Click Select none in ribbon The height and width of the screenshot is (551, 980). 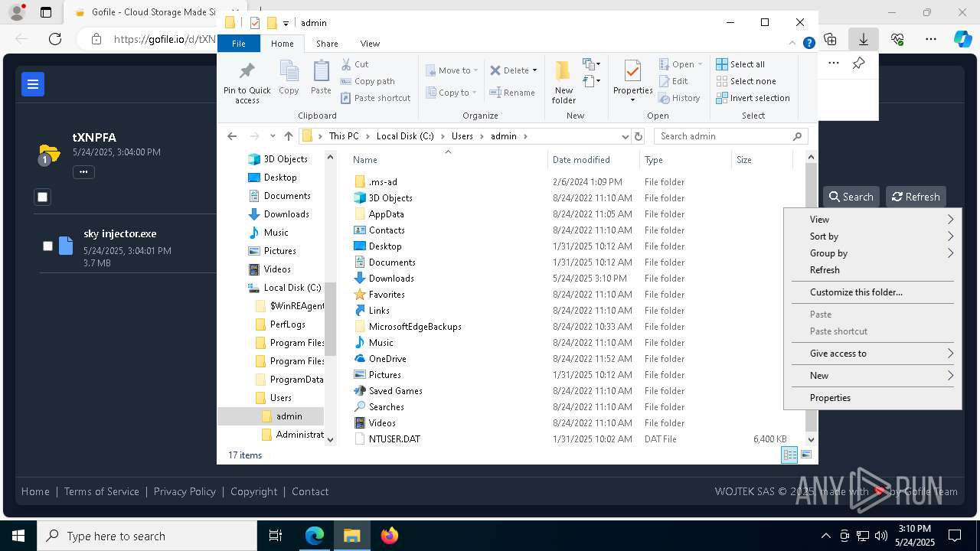(x=746, y=81)
